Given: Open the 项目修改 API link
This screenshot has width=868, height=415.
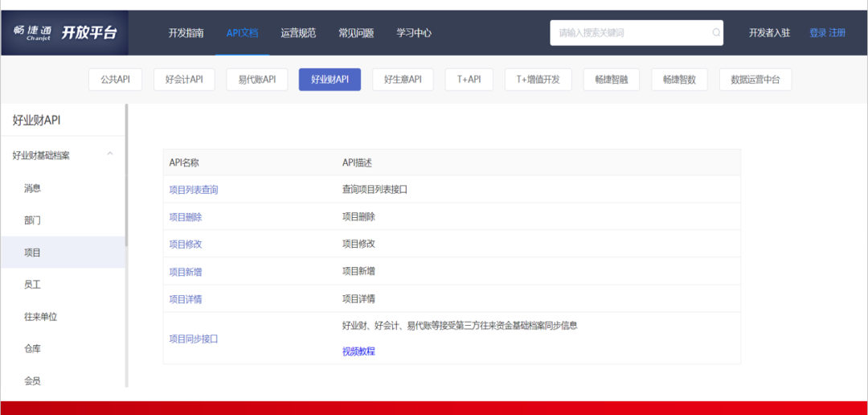Looking at the screenshot, I should [x=186, y=244].
